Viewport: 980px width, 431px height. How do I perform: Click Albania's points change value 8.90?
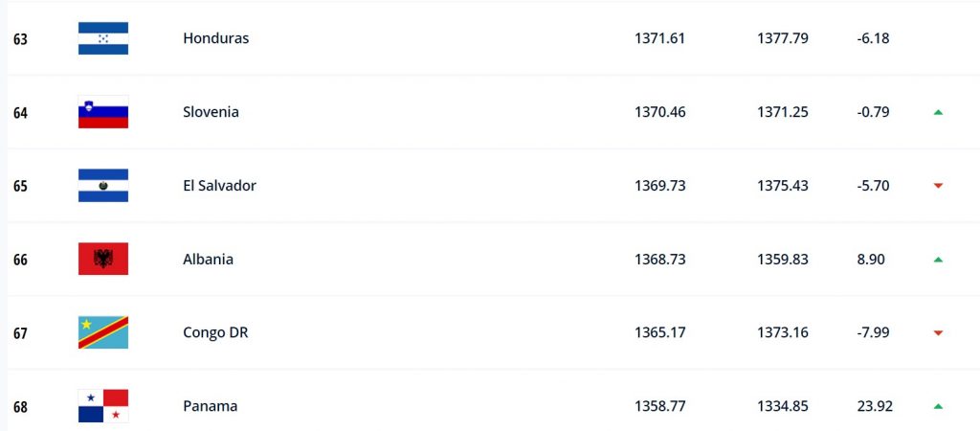[x=873, y=260]
